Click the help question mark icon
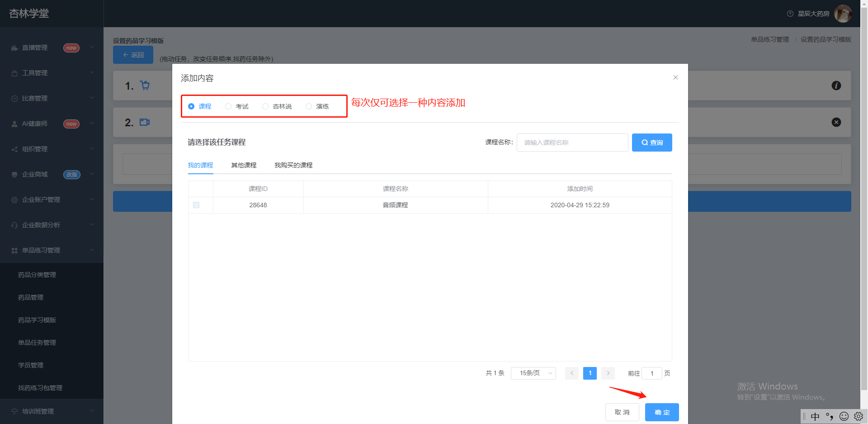 click(790, 14)
